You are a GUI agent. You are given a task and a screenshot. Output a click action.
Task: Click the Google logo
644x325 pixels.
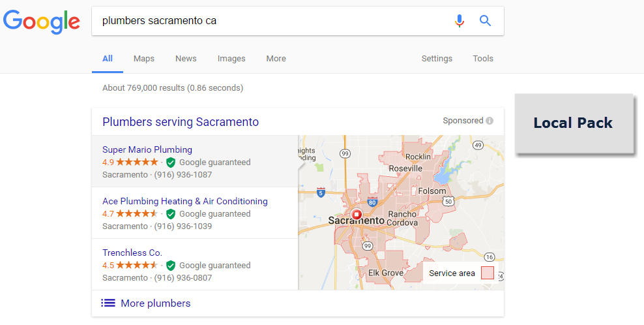click(x=42, y=22)
